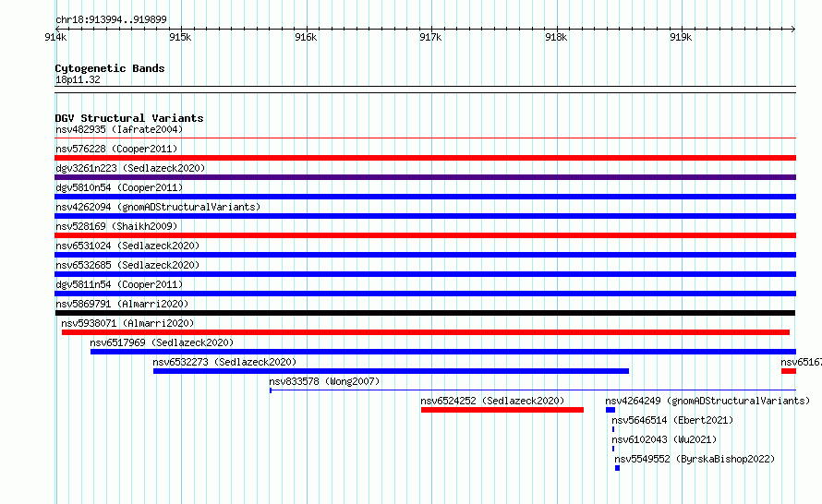The height and width of the screenshot is (504, 822).
Task: Click the small blue nsv5549552 marker
Action: (618, 468)
